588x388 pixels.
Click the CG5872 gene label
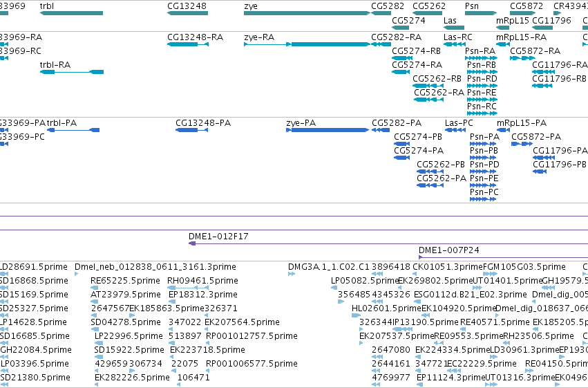pyautogui.click(x=527, y=6)
